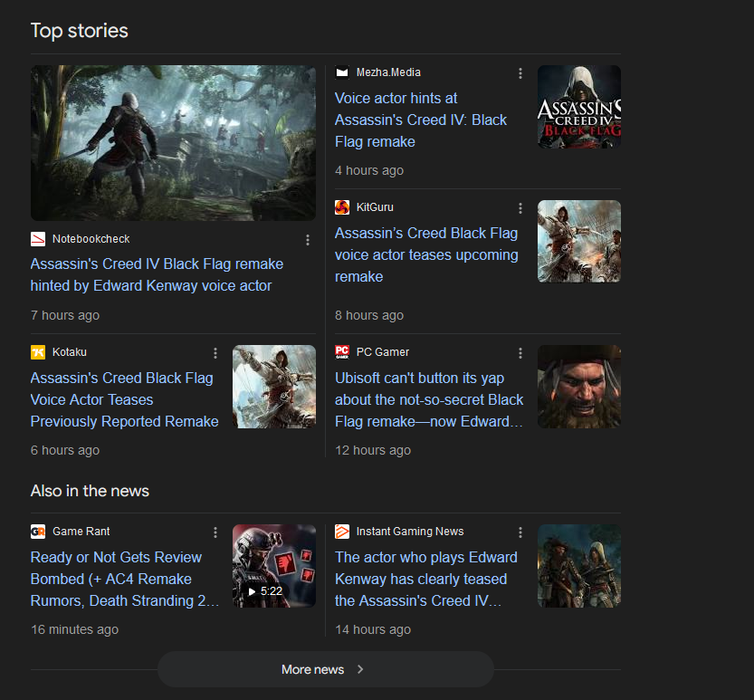Open 'The actor who plays Edward Kenway' headline

(x=426, y=579)
